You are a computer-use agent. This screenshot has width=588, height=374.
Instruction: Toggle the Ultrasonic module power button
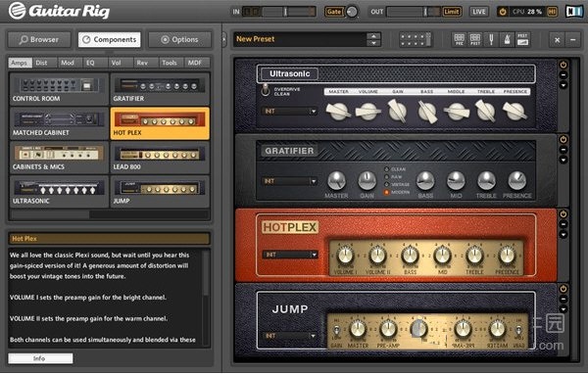pos(563,65)
